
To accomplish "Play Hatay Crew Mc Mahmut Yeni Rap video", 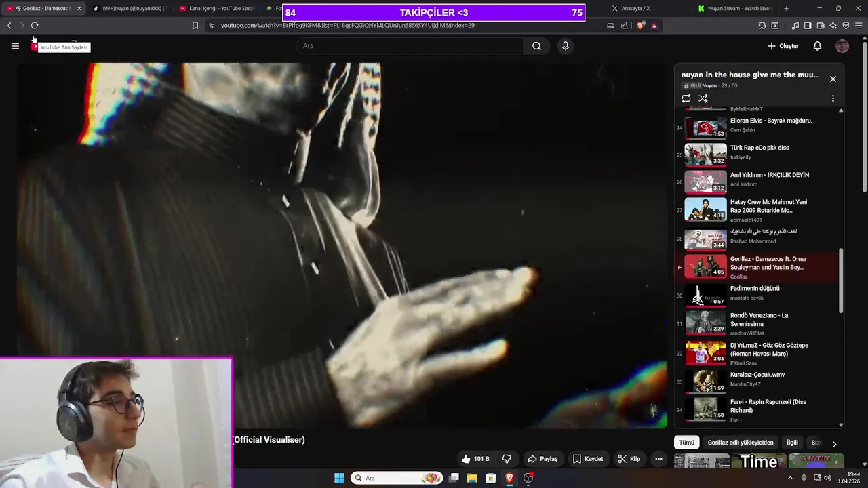I will pyautogui.click(x=758, y=210).
